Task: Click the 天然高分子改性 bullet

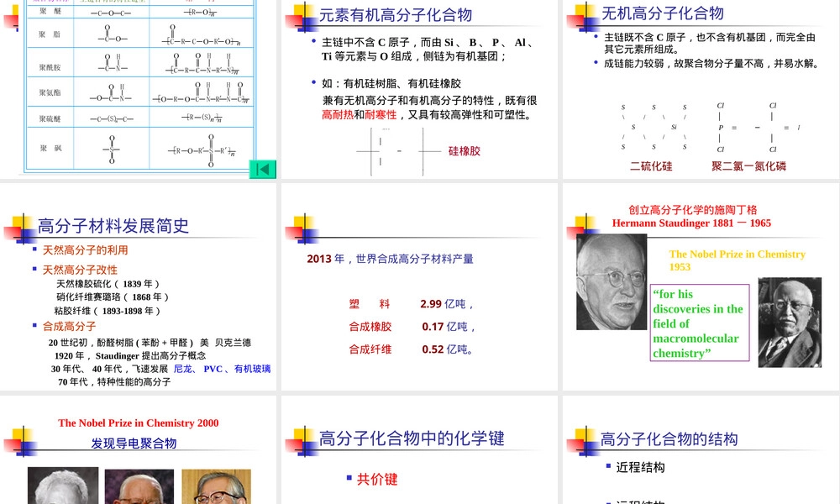Action: click(x=80, y=270)
